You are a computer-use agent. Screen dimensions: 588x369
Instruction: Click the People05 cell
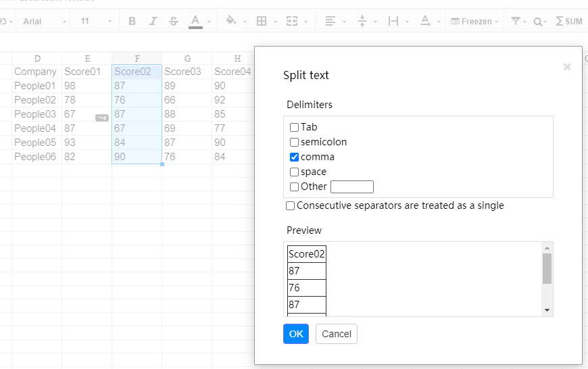[x=36, y=143]
